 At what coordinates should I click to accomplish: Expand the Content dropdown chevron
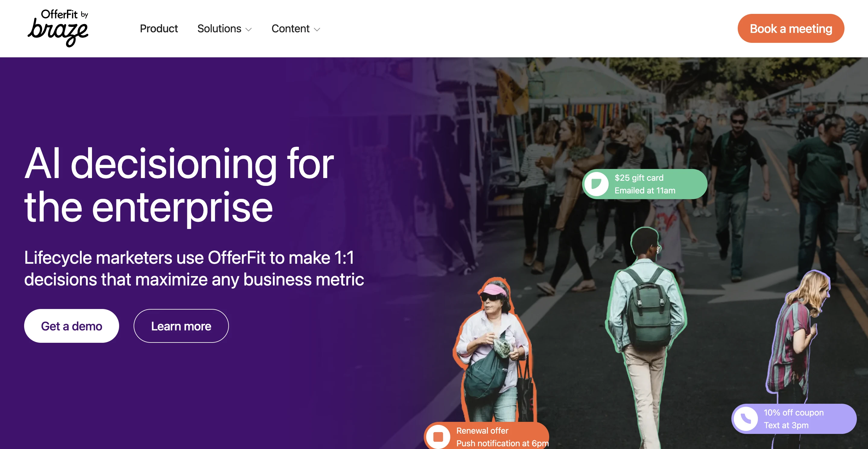point(317,30)
